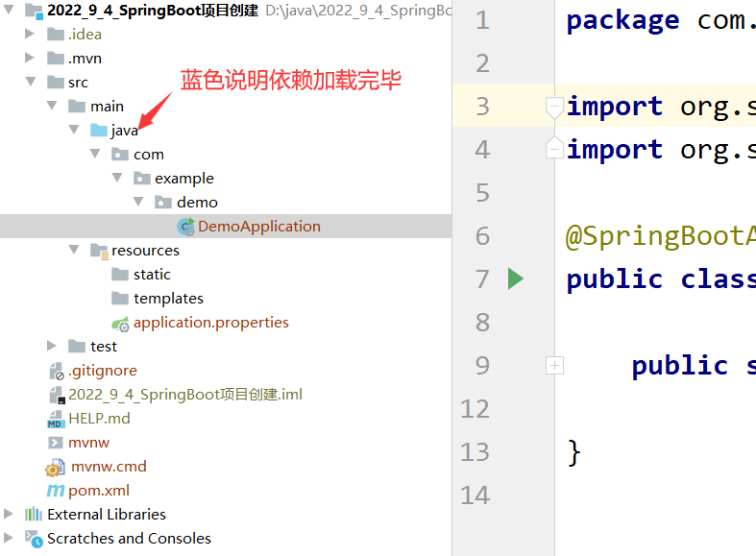Image resolution: width=756 pixels, height=556 pixels.
Task: Click line number 13 in gutter
Action: coord(475,452)
